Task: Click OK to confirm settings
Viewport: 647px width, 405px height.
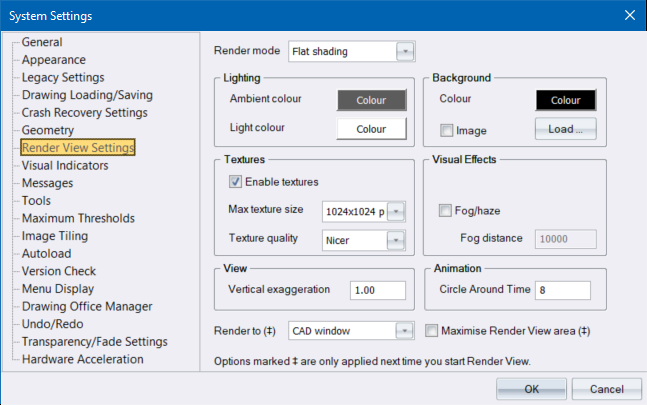Action: [532, 388]
